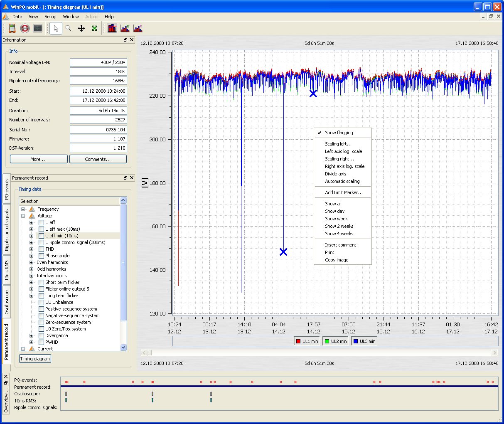The height and width of the screenshot is (424, 504).
Task: Expand the Long term flicker node
Action: coord(31,296)
